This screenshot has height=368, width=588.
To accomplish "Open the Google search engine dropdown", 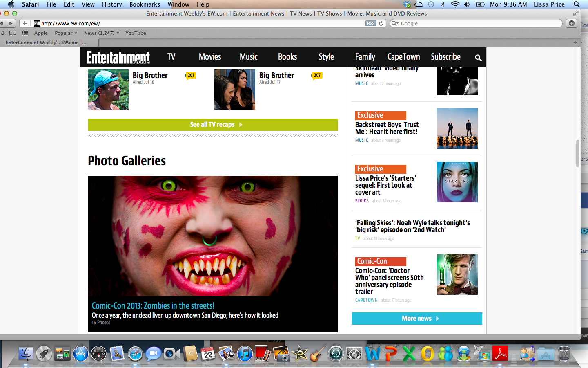I will (395, 23).
